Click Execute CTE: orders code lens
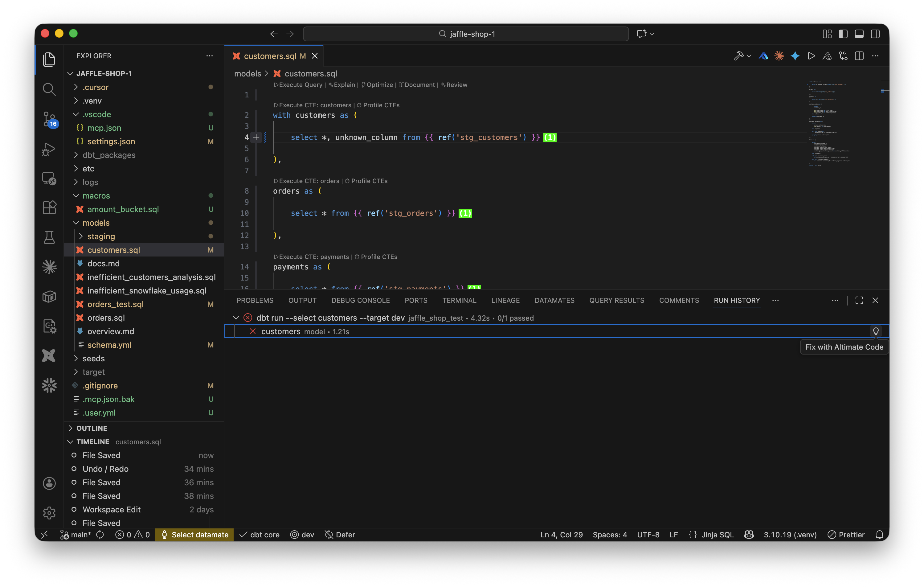This screenshot has width=924, height=587. click(x=306, y=181)
